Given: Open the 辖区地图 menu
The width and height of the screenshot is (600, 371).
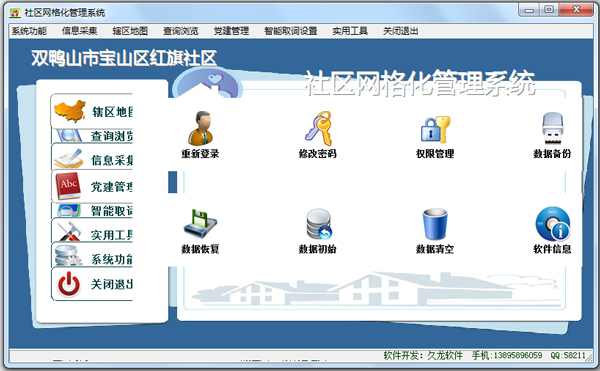Looking at the screenshot, I should (x=130, y=31).
